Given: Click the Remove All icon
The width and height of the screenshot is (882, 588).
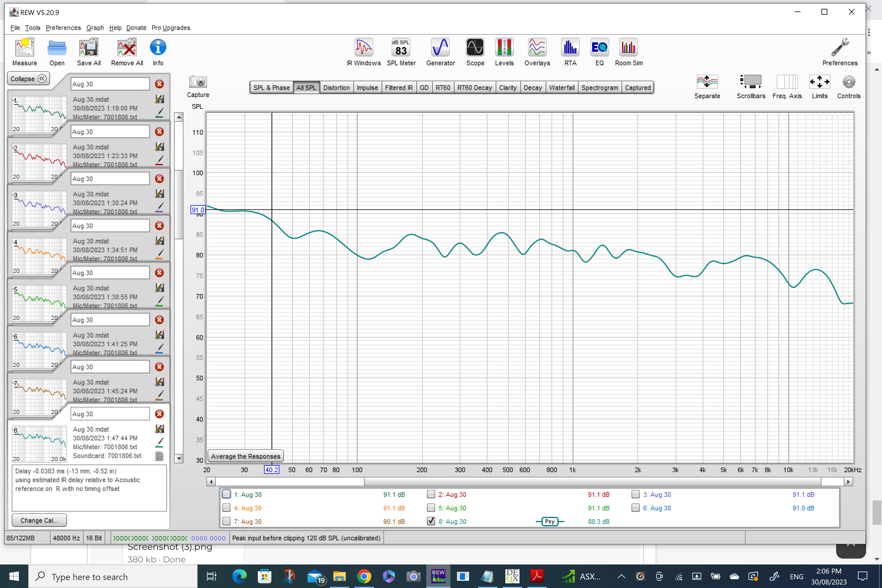Looking at the screenshot, I should (x=127, y=52).
